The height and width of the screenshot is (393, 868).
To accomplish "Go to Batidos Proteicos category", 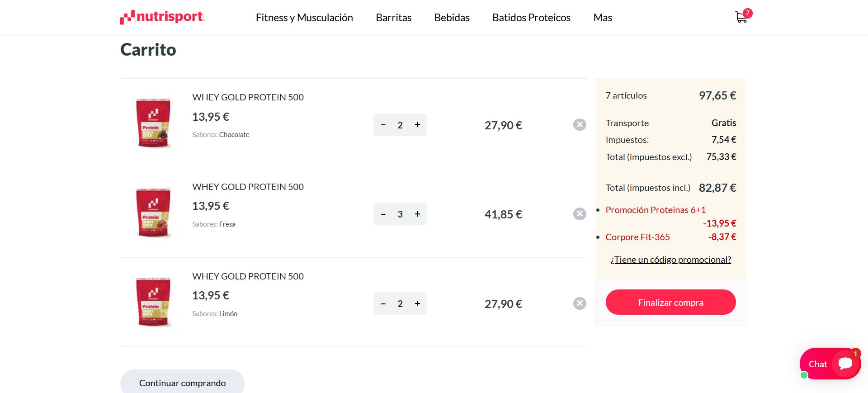I will tap(531, 18).
